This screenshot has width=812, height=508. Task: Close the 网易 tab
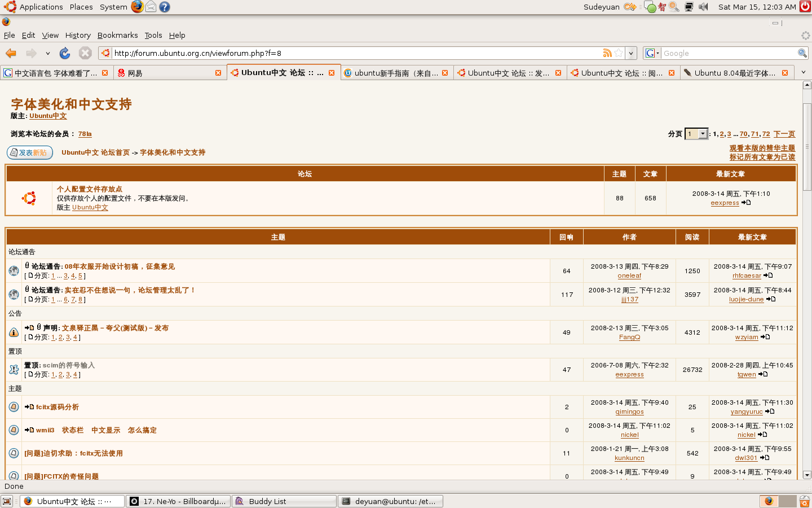(x=218, y=73)
